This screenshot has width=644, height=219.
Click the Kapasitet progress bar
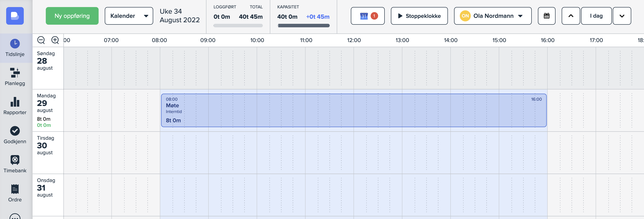click(x=304, y=26)
